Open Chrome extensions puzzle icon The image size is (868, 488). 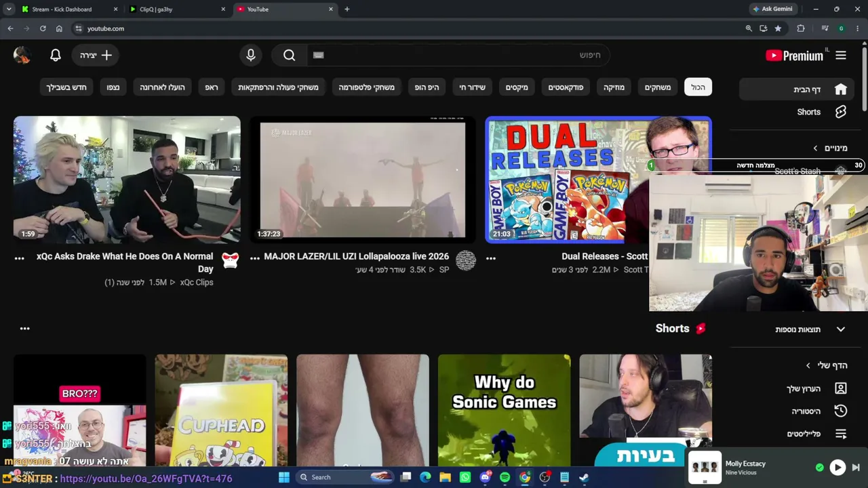(801, 28)
